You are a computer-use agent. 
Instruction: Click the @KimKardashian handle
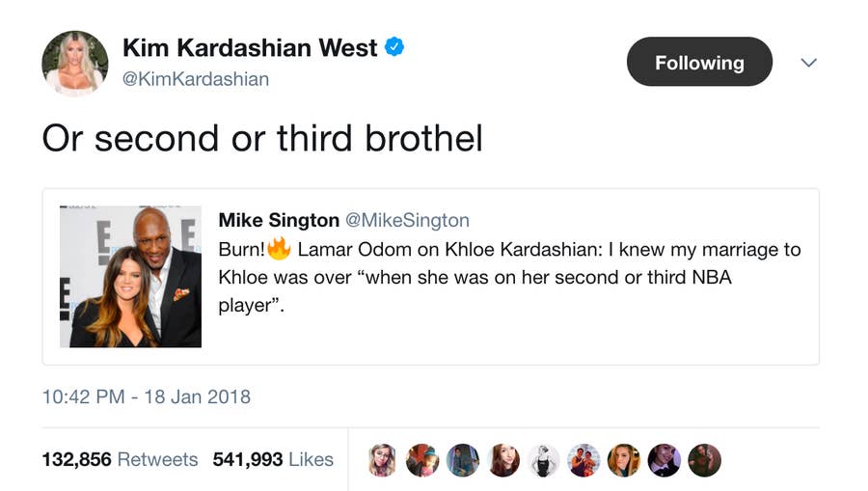(196, 79)
